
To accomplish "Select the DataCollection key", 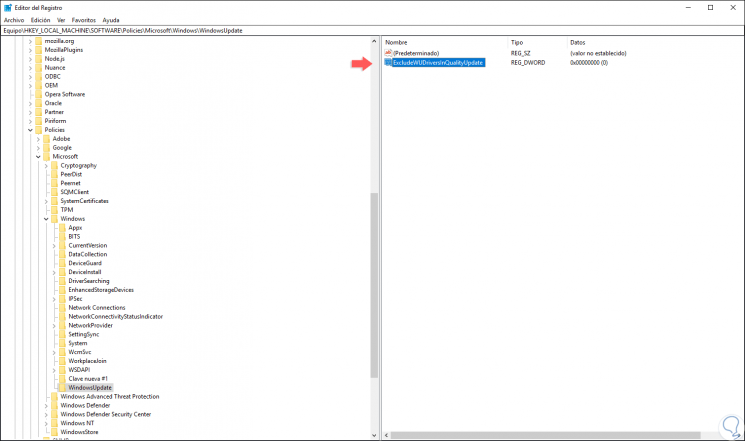I will pyautogui.click(x=87, y=254).
